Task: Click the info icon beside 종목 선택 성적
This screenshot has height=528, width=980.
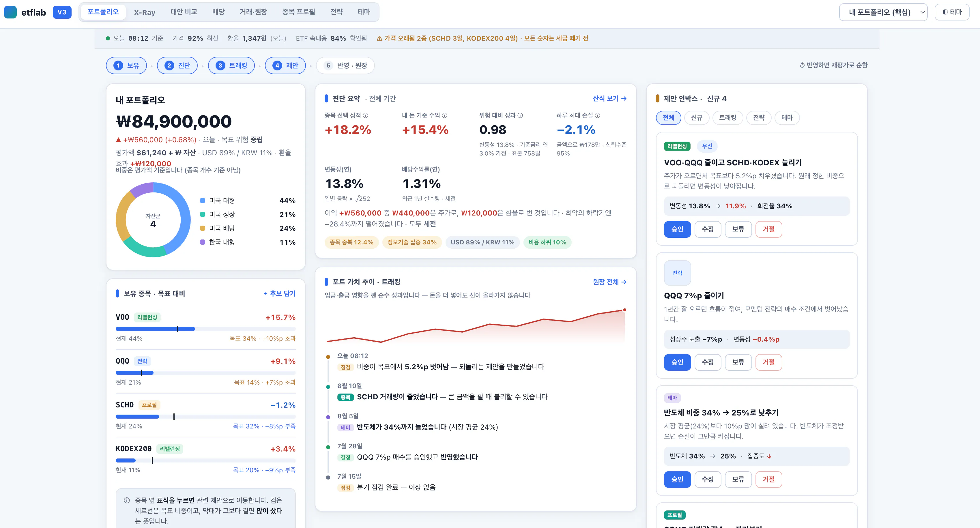Action: 365,115
